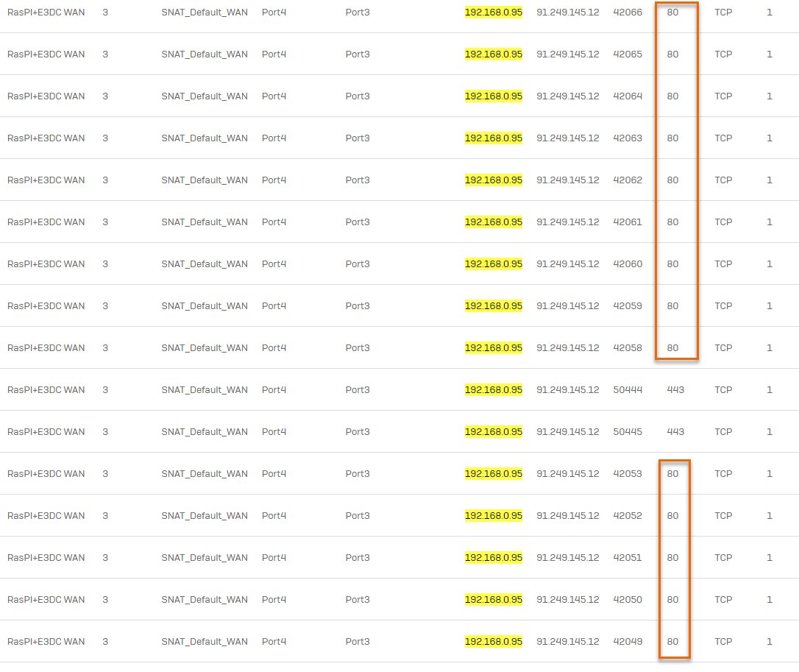This screenshot has width=799, height=672.
Task: Click source port value 42065
Action: (x=628, y=54)
